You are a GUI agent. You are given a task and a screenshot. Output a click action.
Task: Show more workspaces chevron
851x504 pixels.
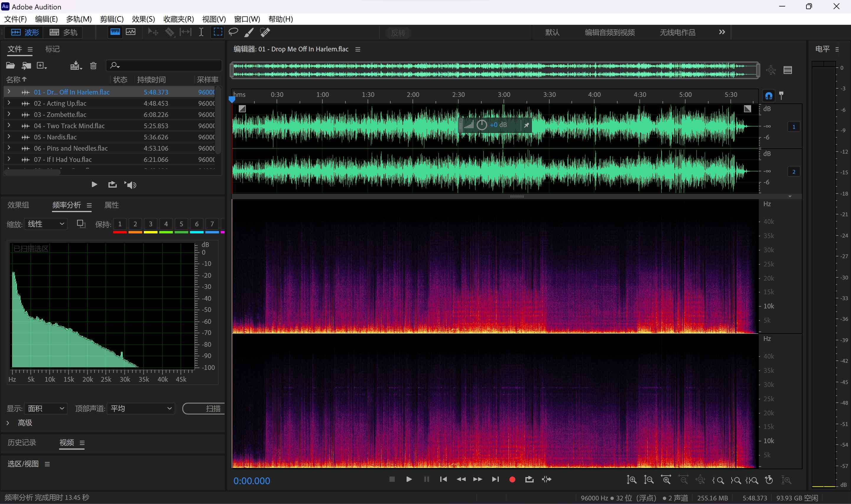coord(722,32)
